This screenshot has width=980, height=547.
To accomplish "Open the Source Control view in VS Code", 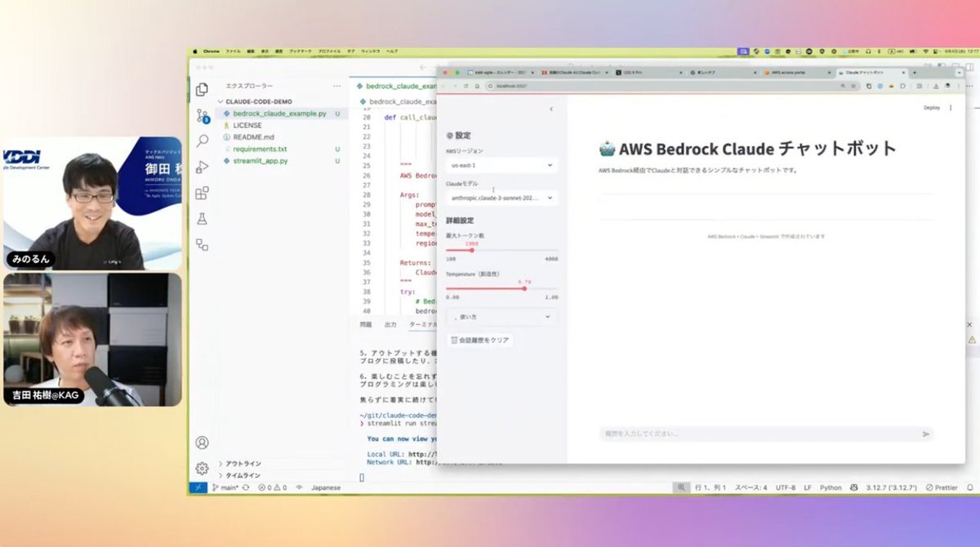I will [x=202, y=116].
